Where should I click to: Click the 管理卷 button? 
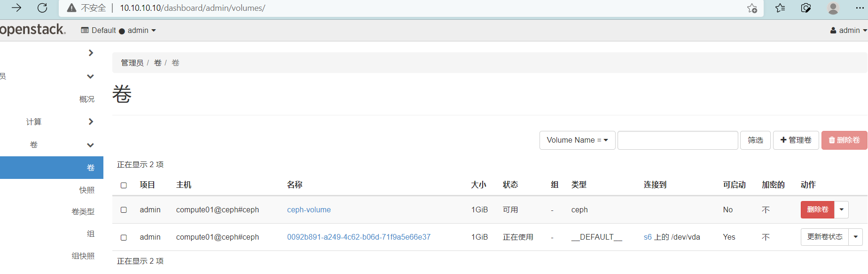point(796,140)
